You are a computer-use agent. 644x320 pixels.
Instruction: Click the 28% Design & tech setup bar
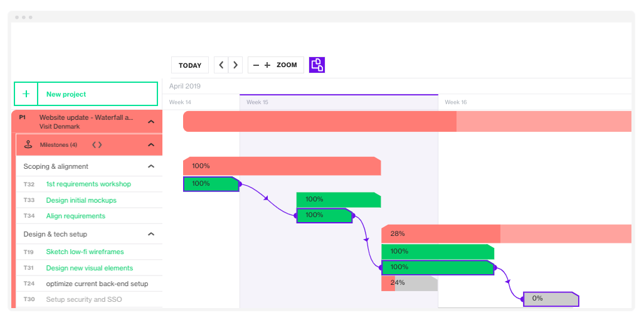(506, 234)
